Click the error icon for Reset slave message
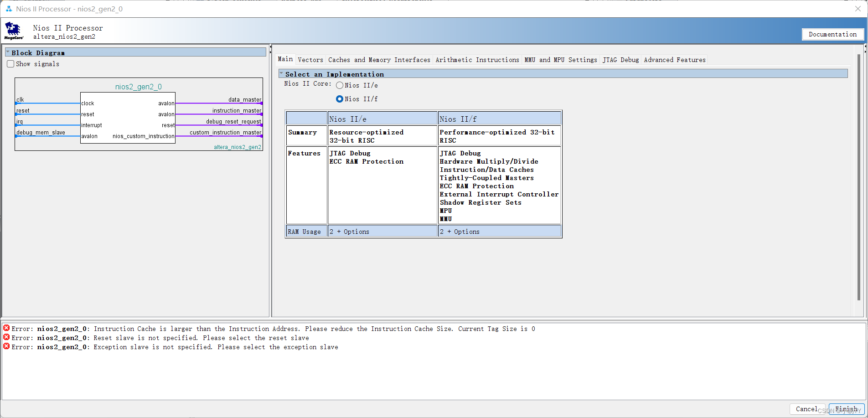 click(6, 337)
